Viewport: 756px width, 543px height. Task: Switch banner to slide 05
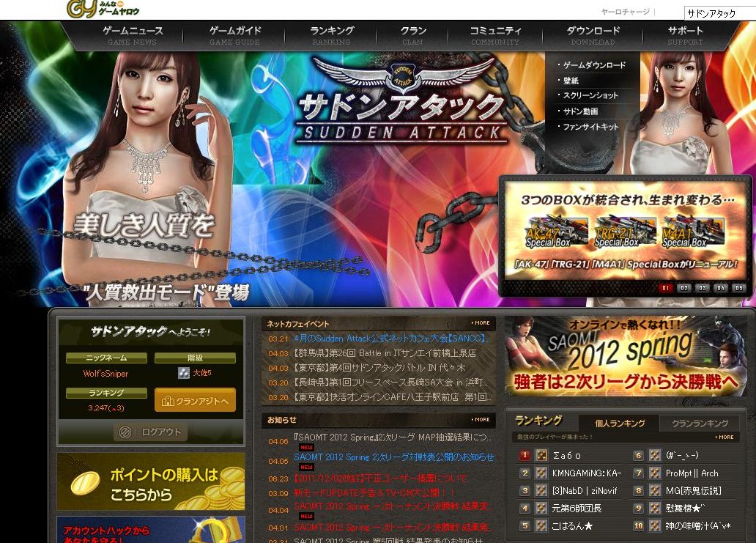[x=738, y=288]
